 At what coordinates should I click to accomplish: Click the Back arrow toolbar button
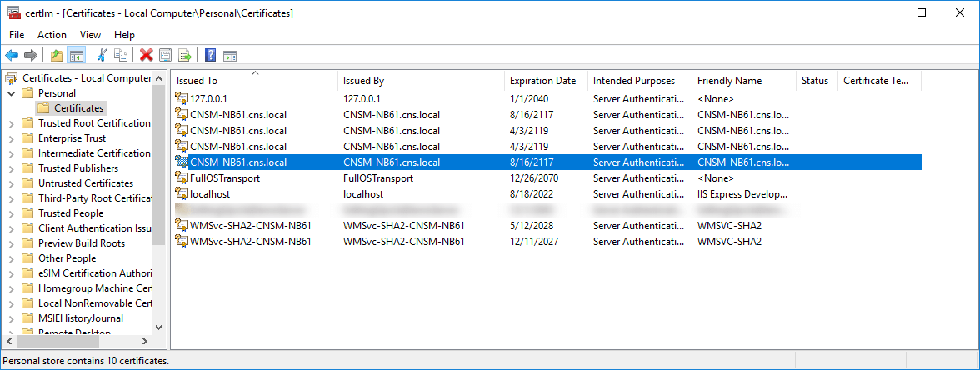click(12, 56)
